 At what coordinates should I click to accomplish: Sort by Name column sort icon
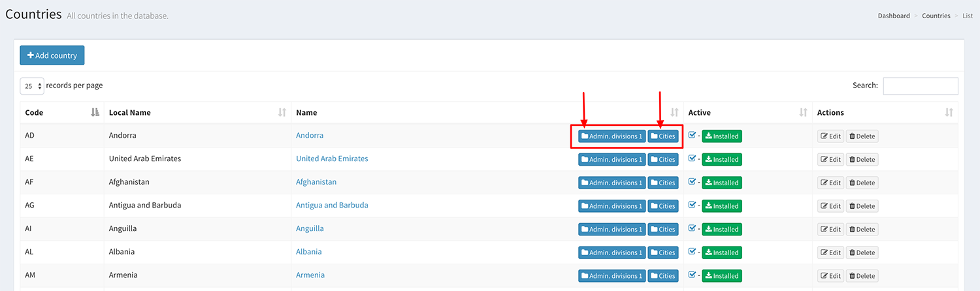pos(674,112)
